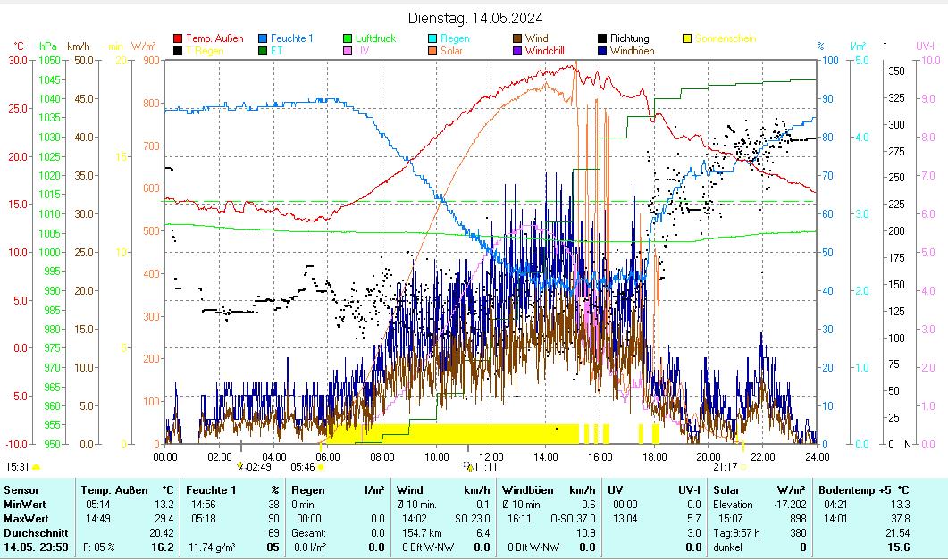Click the sunrise icon next to 05:46
The image size is (948, 560).
(x=321, y=467)
